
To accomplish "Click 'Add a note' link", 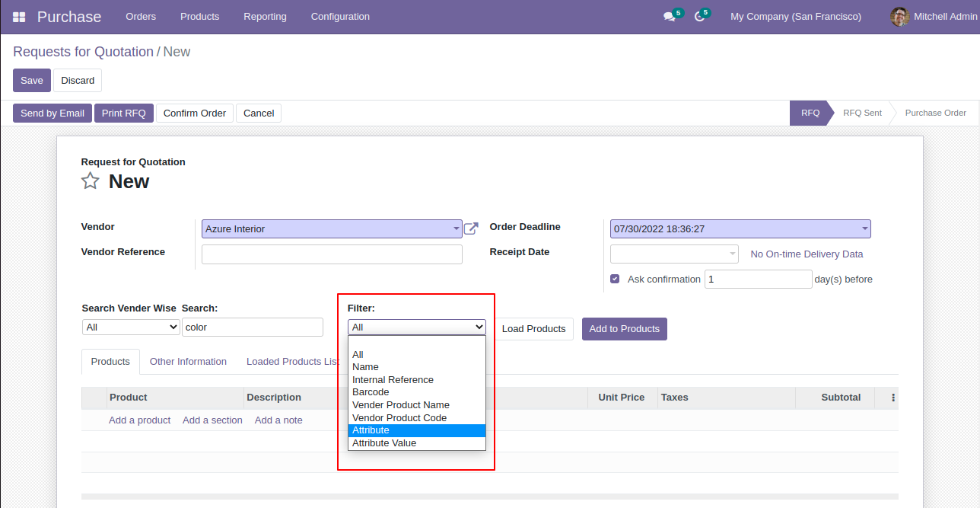I will tap(278, 420).
